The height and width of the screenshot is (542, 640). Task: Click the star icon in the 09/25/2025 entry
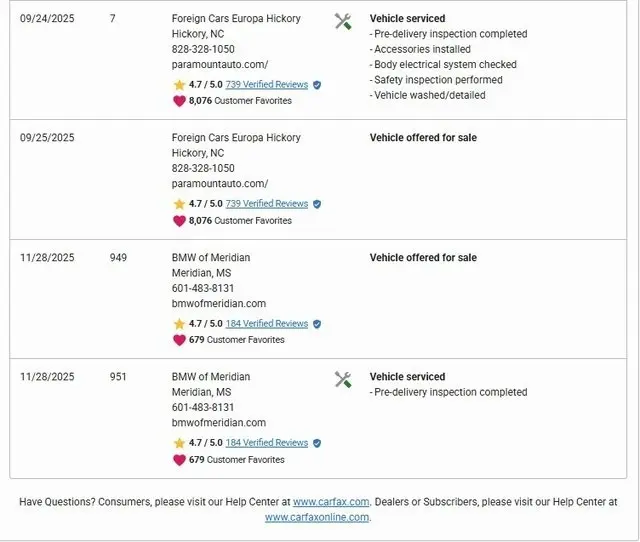[179, 204]
